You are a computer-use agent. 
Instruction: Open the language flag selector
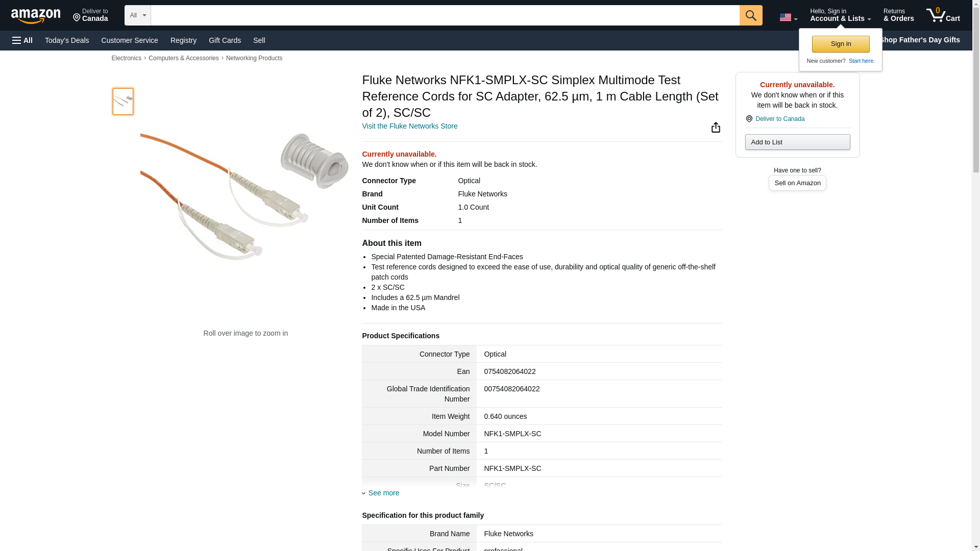pyautogui.click(x=788, y=17)
